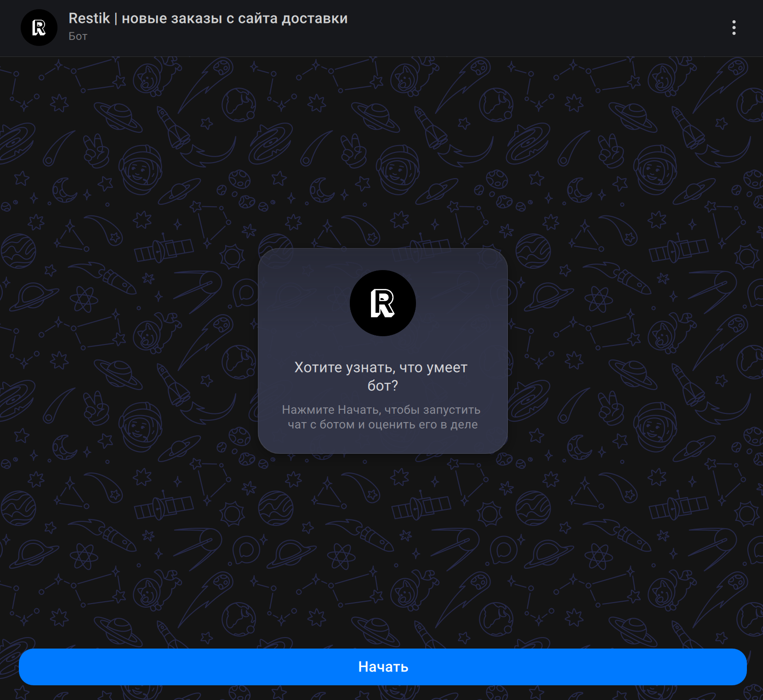Click the large Restik logo in the card

pyautogui.click(x=382, y=303)
